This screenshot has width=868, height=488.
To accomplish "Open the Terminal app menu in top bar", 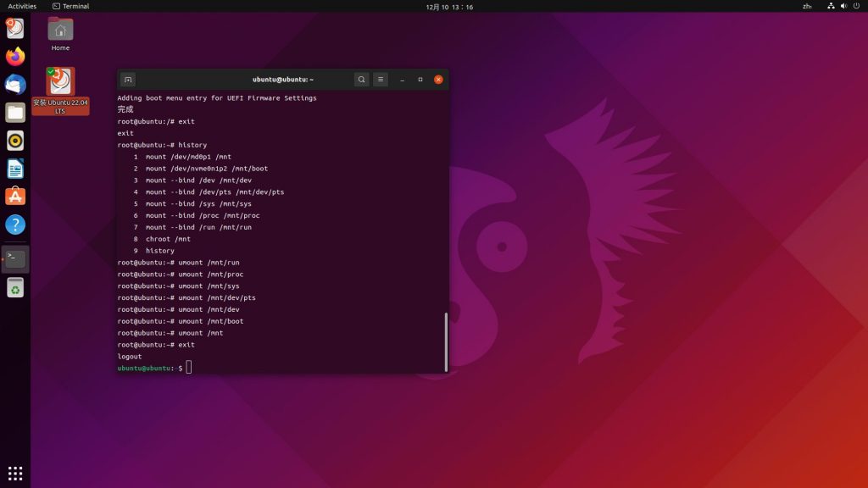I will pyautogui.click(x=71, y=6).
